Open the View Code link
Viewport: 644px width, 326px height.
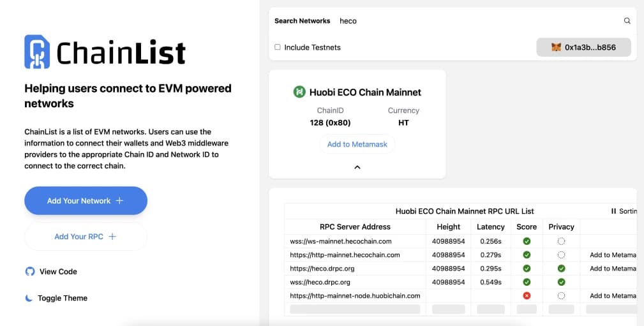point(58,271)
